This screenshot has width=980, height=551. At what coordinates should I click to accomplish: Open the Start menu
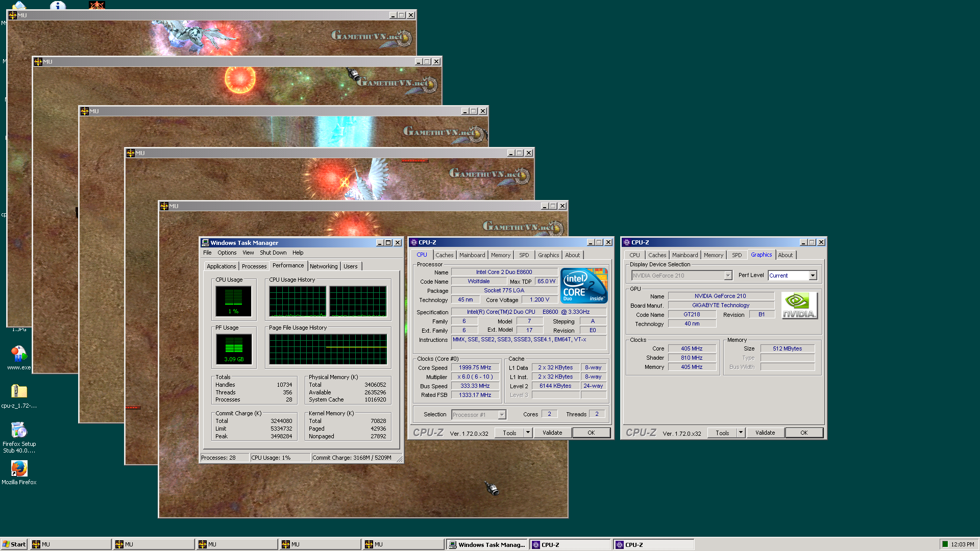tap(14, 544)
